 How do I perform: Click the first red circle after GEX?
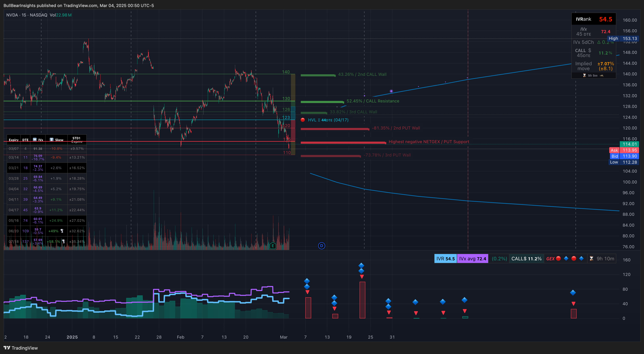559,259
